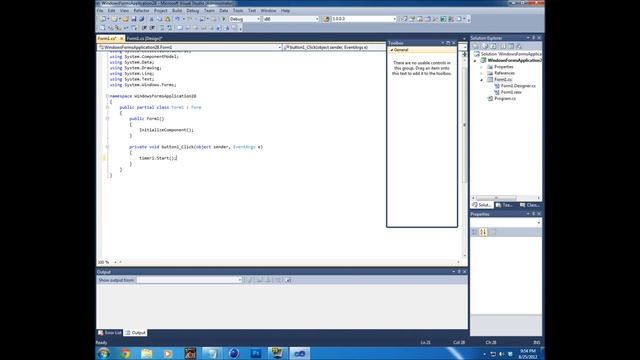Screen dimensions: 640x360
Task: Open the Debug menu
Action: pos(193,11)
